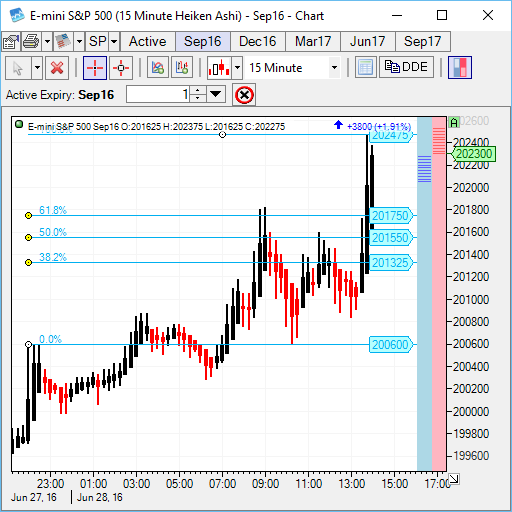Switch to the Active contract tab

pyautogui.click(x=148, y=42)
